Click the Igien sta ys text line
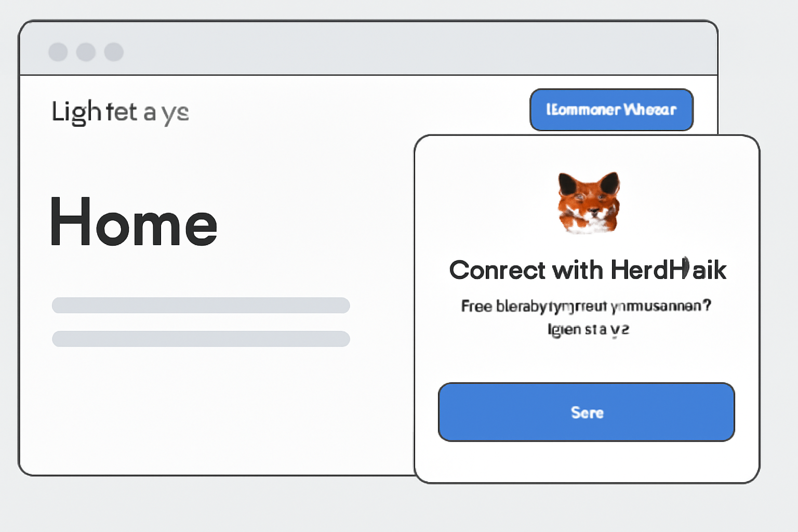 [x=588, y=329]
